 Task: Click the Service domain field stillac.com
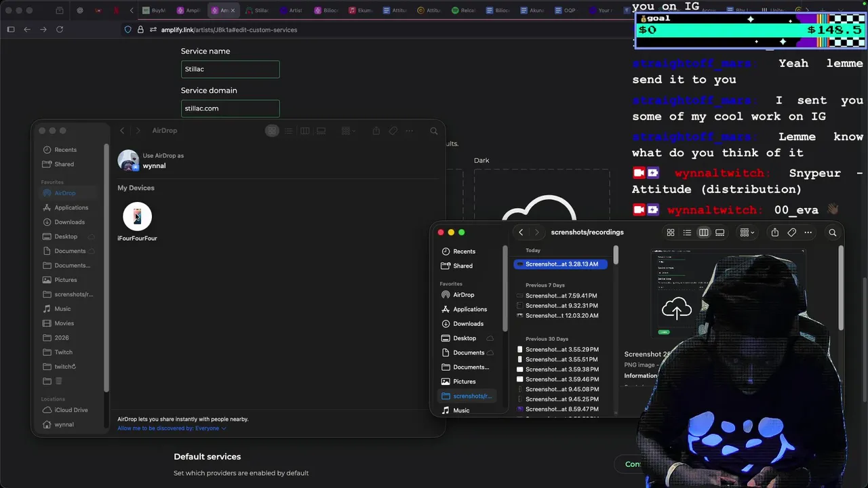pos(230,108)
